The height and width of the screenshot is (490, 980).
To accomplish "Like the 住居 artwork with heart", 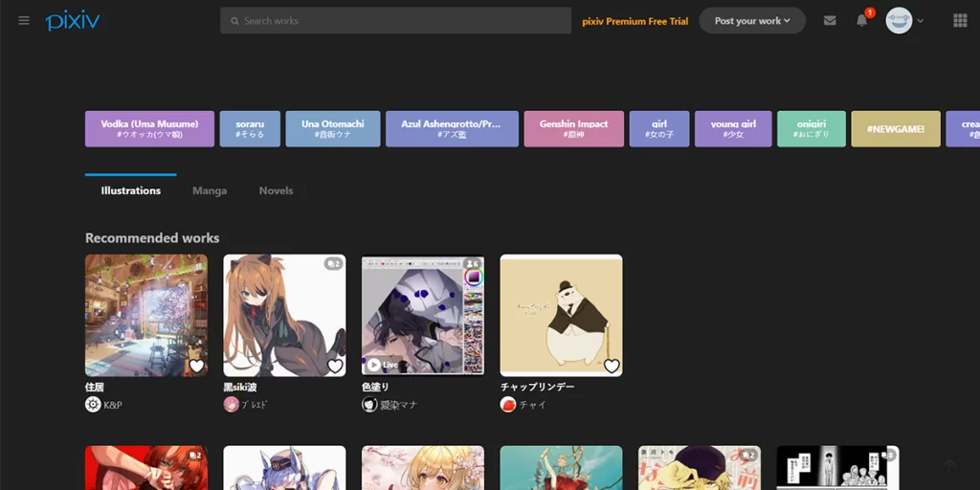I will [x=197, y=366].
